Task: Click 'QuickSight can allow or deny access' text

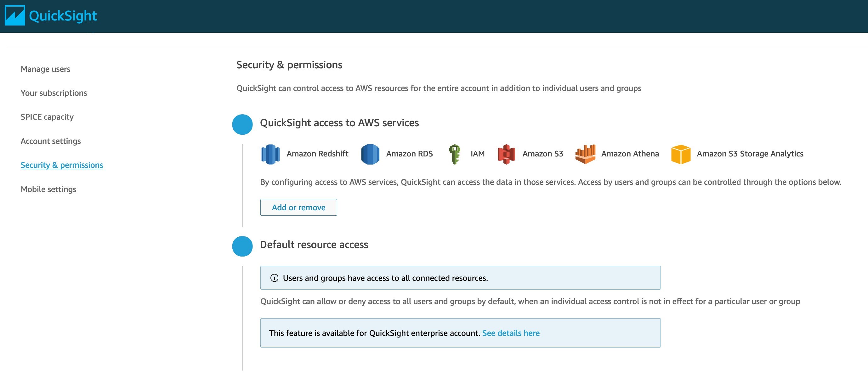Action: pyautogui.click(x=530, y=301)
